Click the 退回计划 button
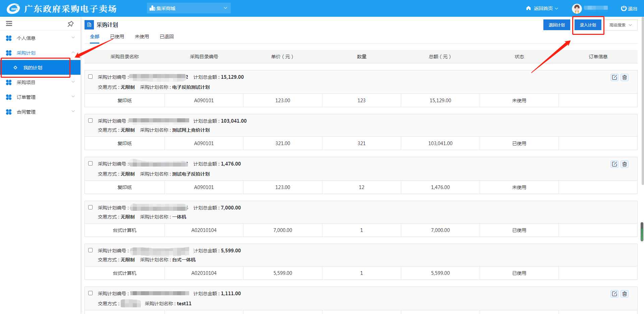The height and width of the screenshot is (314, 644). tap(556, 25)
